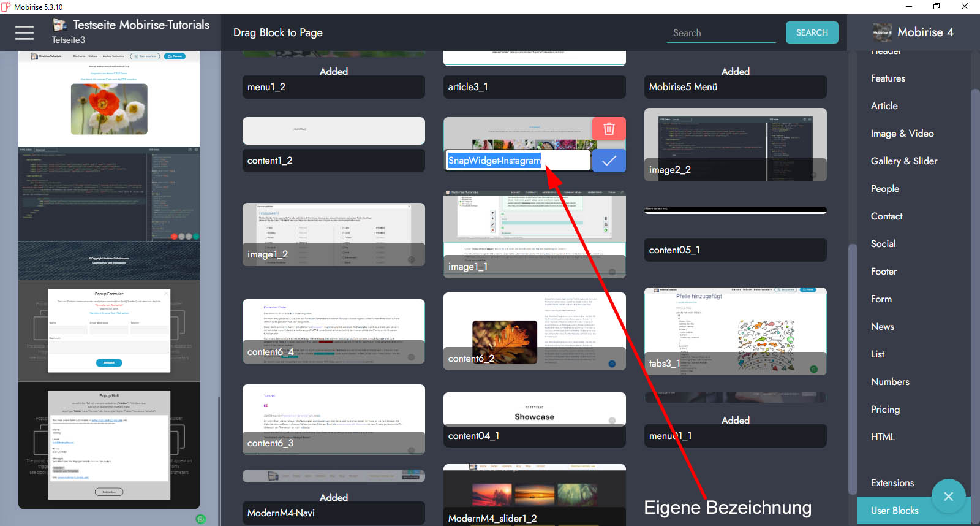The height and width of the screenshot is (526, 980).
Task: Pick the image1_2 block thumbnail
Action: [x=334, y=234]
